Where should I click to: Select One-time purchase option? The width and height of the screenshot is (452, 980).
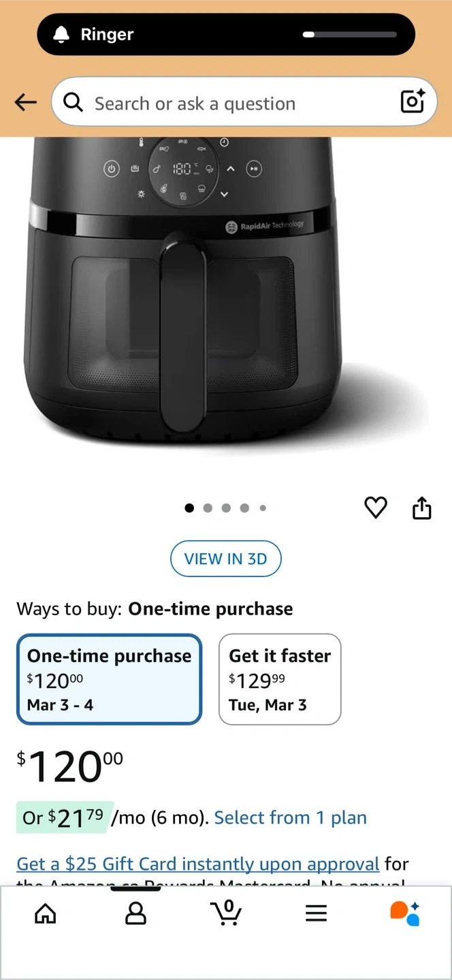tap(110, 679)
